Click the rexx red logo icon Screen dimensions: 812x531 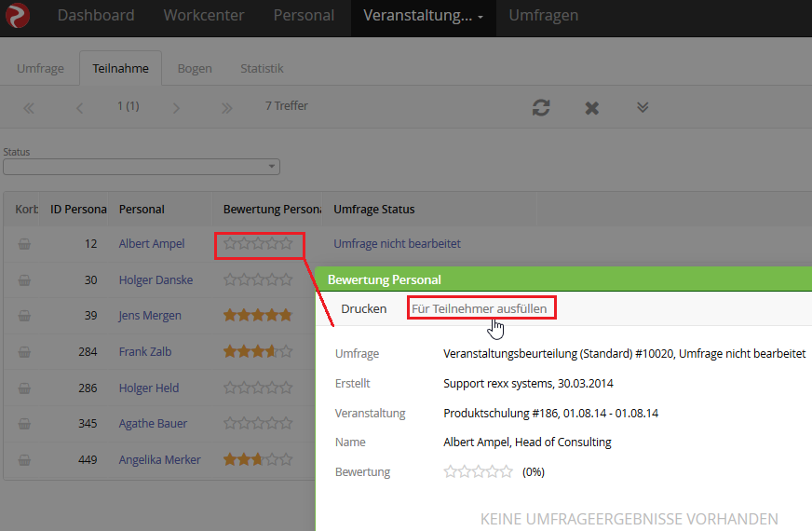tap(18, 16)
